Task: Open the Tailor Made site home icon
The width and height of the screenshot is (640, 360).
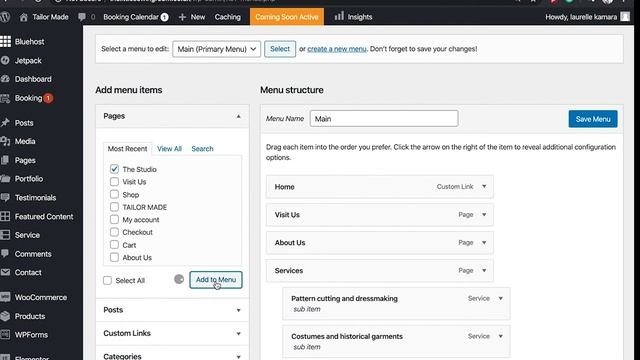Action: 24,17
